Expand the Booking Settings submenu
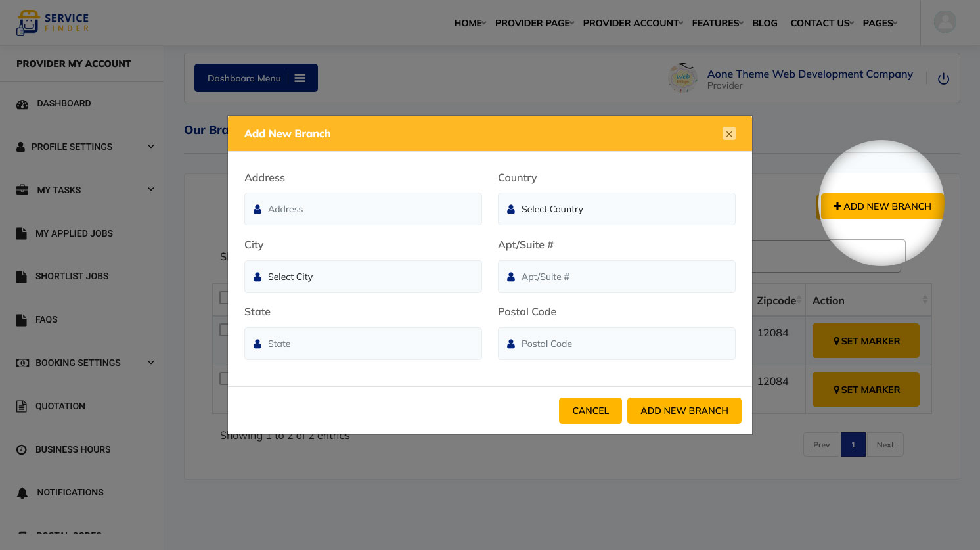 (x=150, y=363)
